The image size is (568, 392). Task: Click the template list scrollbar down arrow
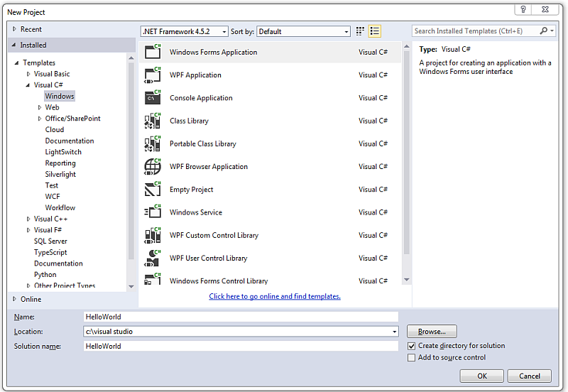click(x=406, y=279)
